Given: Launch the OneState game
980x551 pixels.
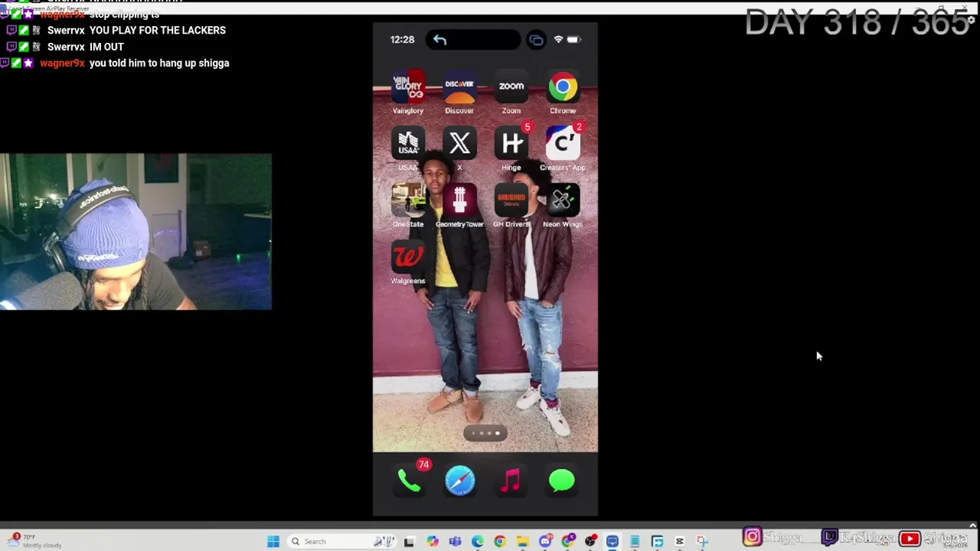Looking at the screenshot, I should [408, 201].
